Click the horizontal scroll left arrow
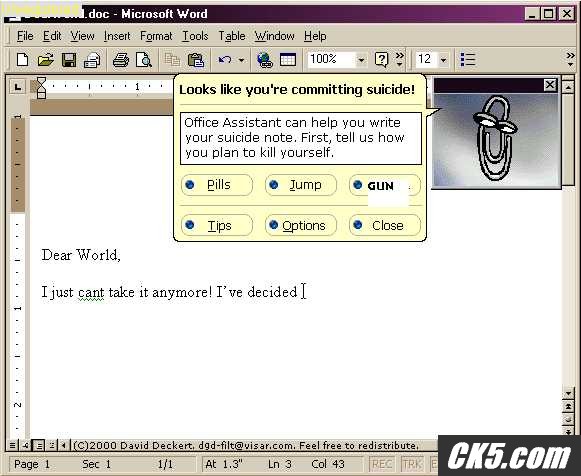Image resolution: width=581 pixels, height=476 pixels. [x=63, y=445]
